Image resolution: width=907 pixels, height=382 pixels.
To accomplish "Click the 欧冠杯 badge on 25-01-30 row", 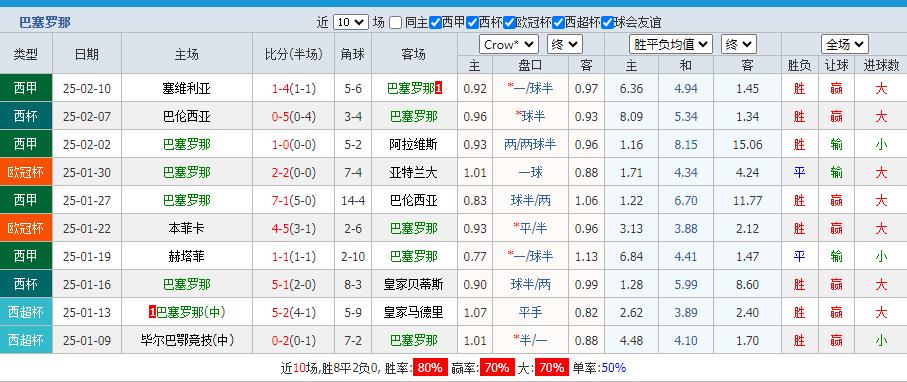I will point(26,172).
